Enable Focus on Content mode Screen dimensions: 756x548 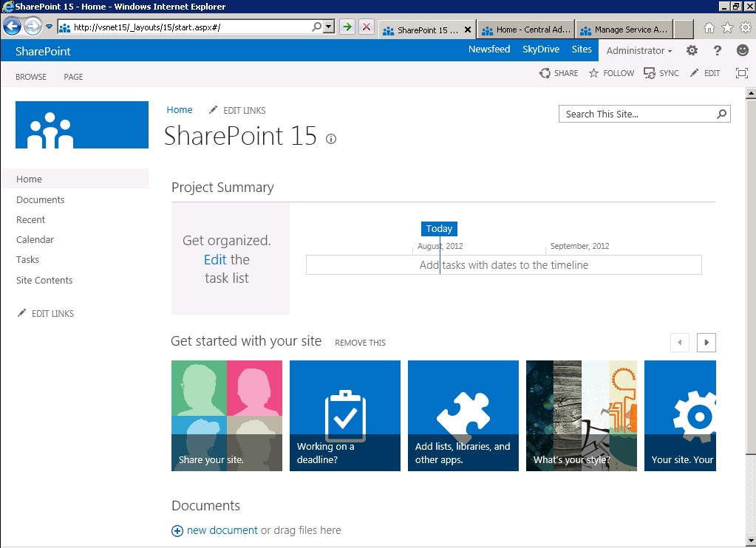coord(741,73)
